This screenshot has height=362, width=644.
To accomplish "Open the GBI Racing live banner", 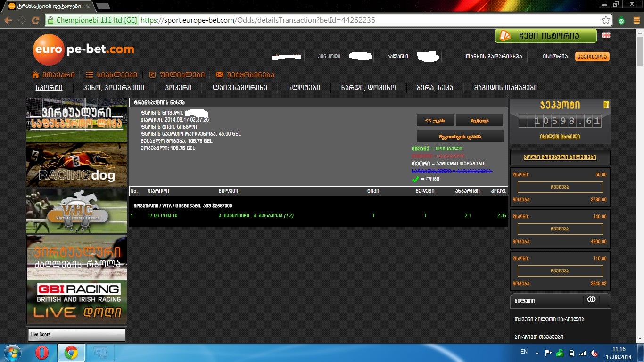I will click(x=76, y=303).
